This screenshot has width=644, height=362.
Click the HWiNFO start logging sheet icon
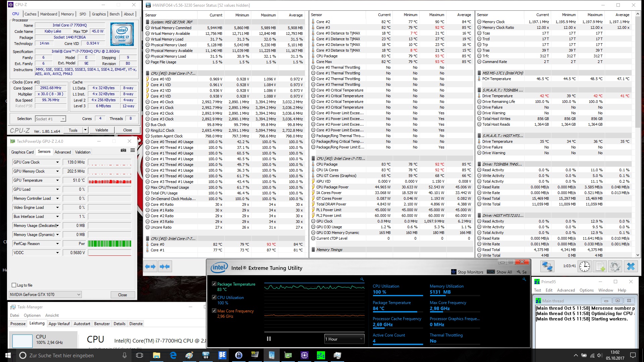[600, 266]
